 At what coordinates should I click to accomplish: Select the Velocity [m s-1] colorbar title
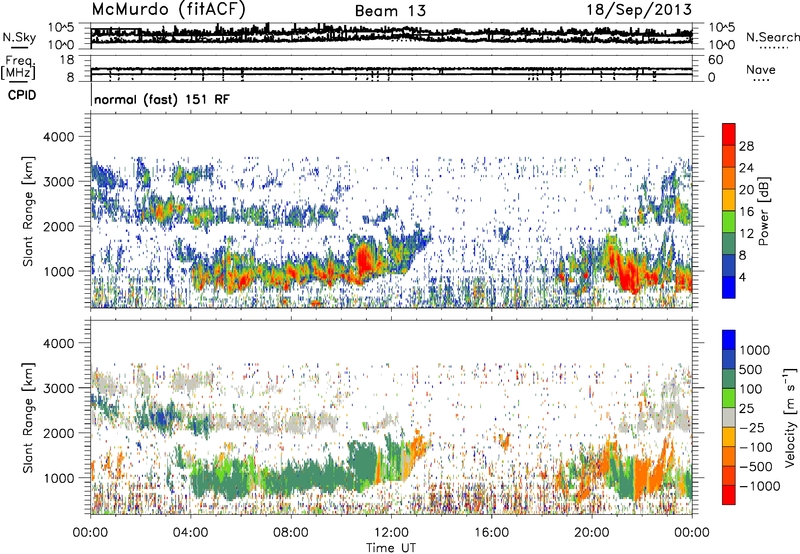coord(790,417)
